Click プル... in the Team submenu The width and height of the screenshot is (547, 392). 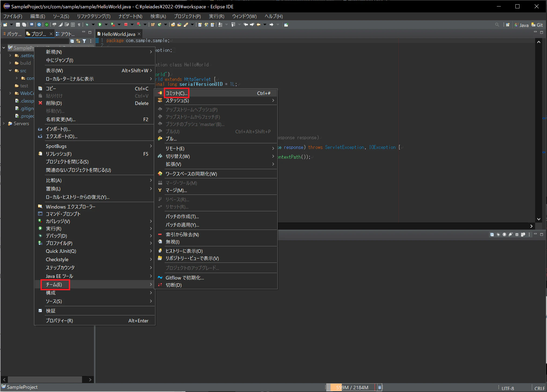click(216, 139)
